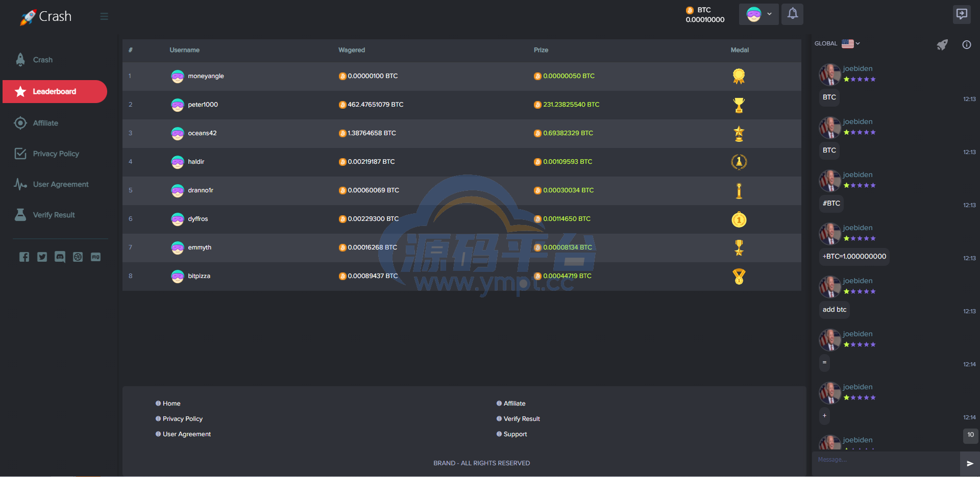
Task: Click moneyangle's avatar icon
Action: coord(177,76)
